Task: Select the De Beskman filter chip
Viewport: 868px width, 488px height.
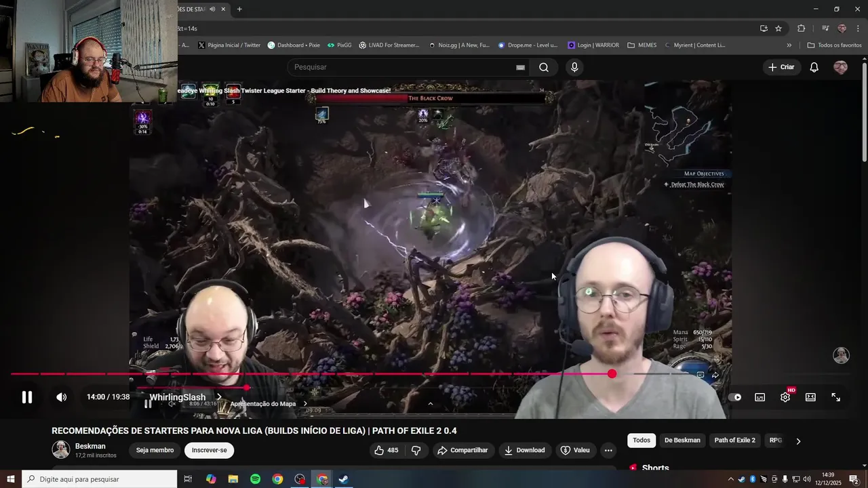Action: (x=682, y=441)
